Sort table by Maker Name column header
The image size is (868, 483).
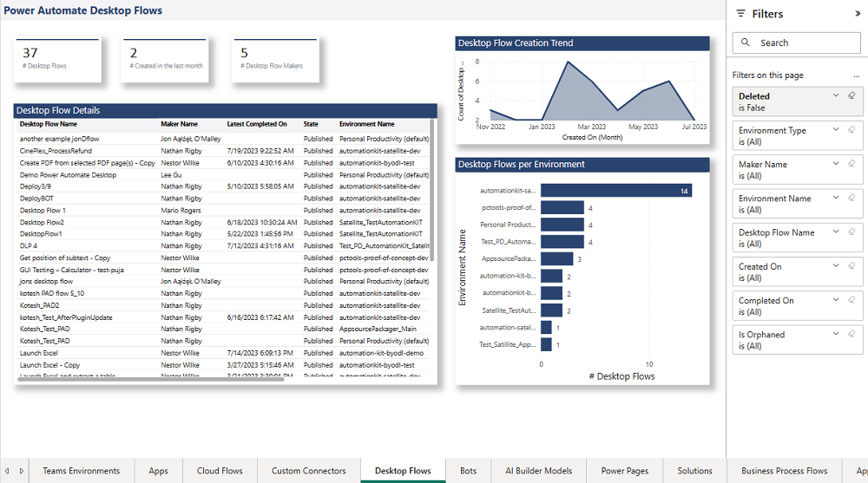(180, 124)
